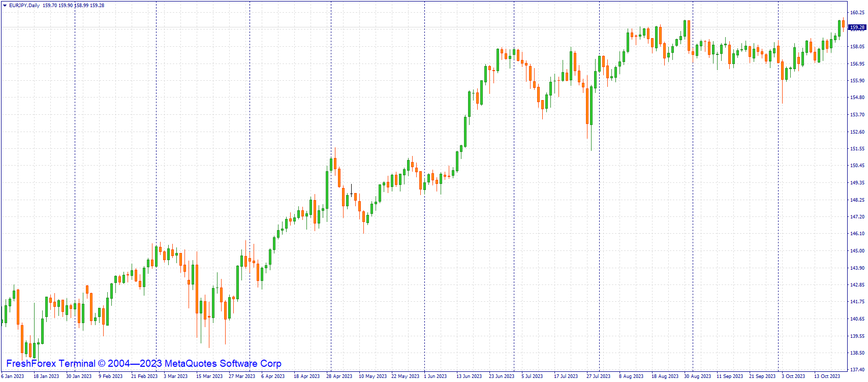Click the OHLC values 159.70 159.90 158.99 159.28
Screen dimensions: 868x382
coord(74,6)
